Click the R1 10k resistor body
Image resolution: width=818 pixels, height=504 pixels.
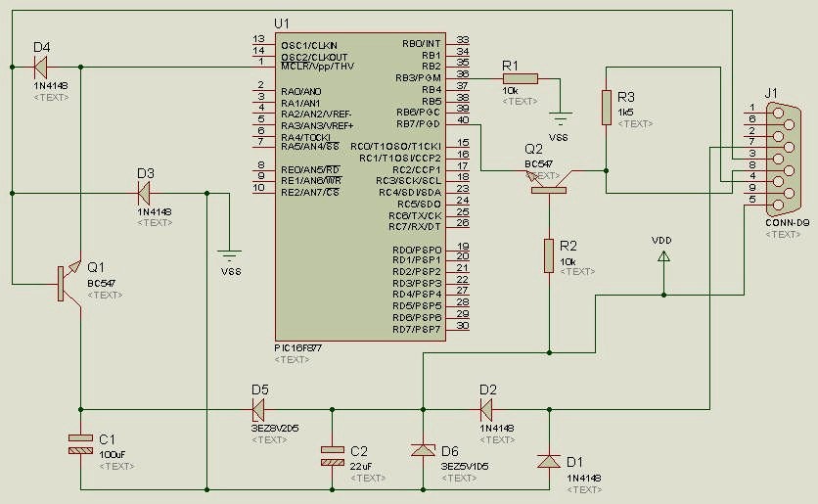tap(521, 79)
